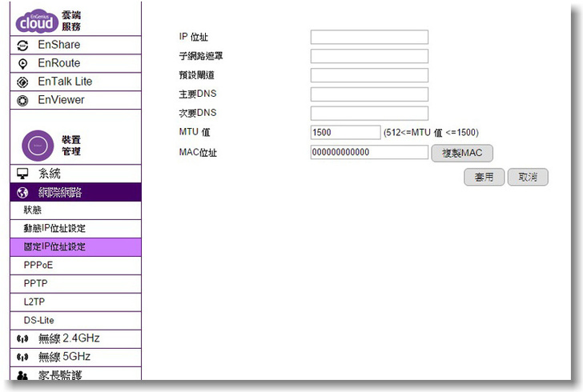Screen dimensions: 583x392
Task: Click the (512<=MTU 值 <=1500) hint text
Action: click(432, 133)
